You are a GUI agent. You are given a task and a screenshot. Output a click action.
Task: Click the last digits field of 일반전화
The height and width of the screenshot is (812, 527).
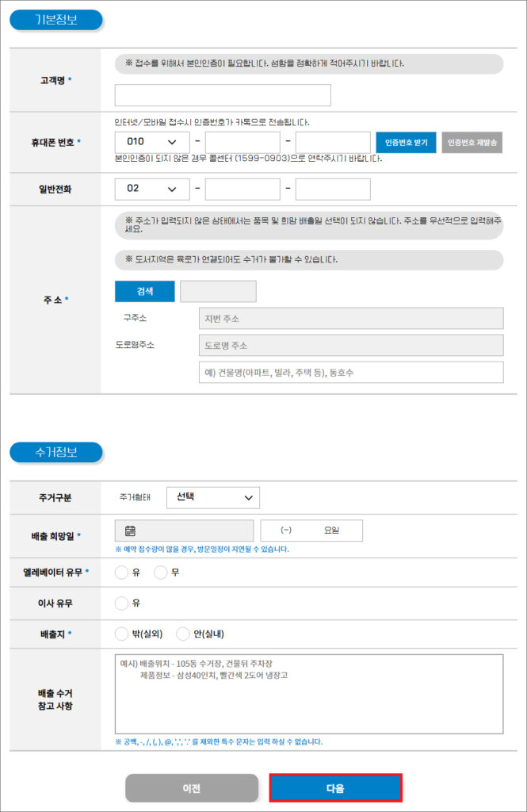click(x=333, y=190)
